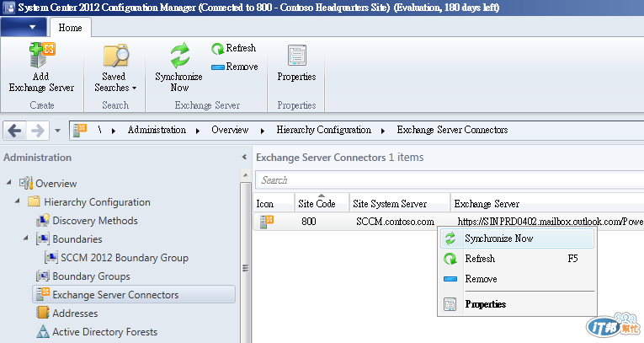Select the connector row icon for site 800
Image resolution: width=644 pixels, height=343 pixels.
(x=267, y=222)
